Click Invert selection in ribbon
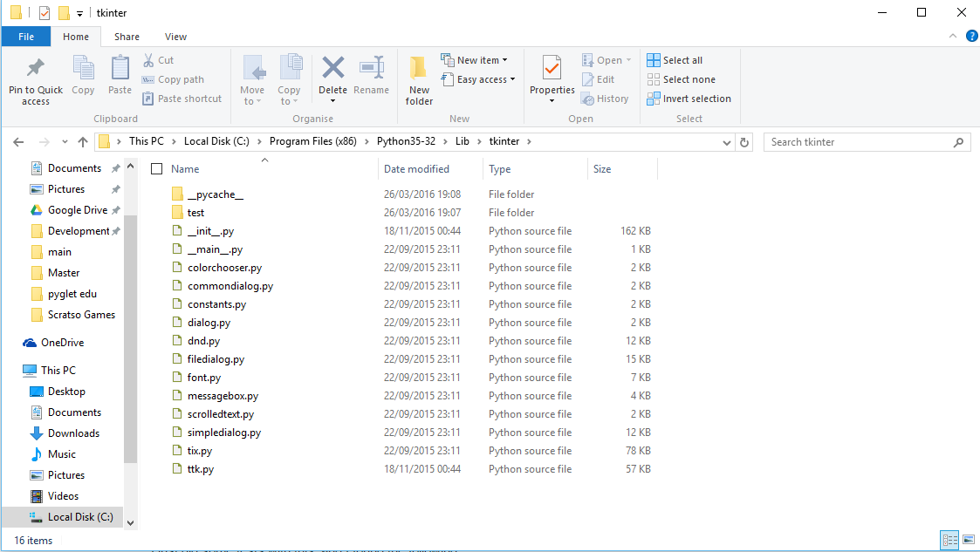The width and height of the screenshot is (980, 552). [x=689, y=99]
